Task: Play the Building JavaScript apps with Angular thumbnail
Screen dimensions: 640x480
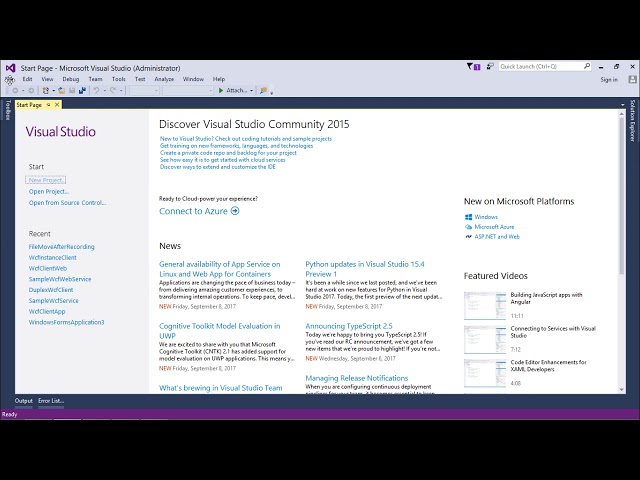Action: [x=485, y=305]
